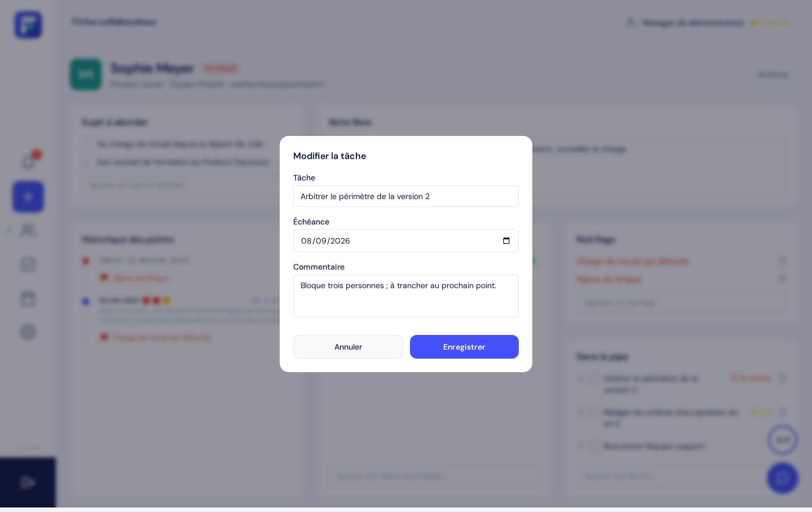The image size is (812, 512).
Task: Click the blue plus button in the sidebar
Action: point(28,197)
